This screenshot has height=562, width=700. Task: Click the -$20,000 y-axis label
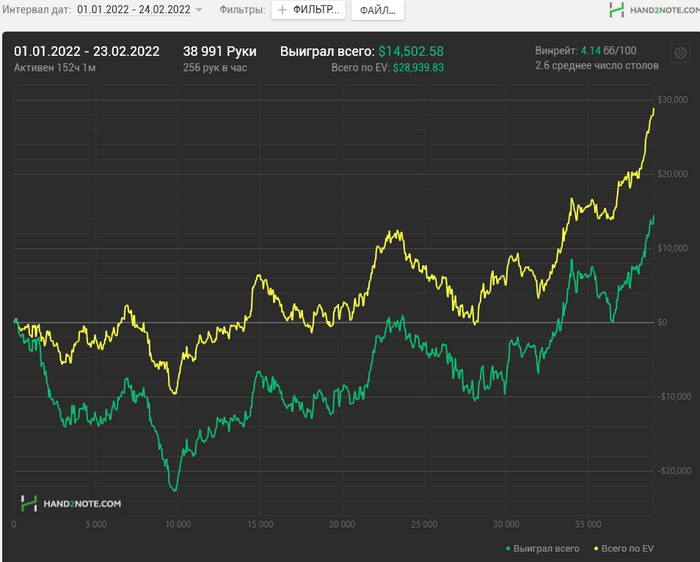674,470
